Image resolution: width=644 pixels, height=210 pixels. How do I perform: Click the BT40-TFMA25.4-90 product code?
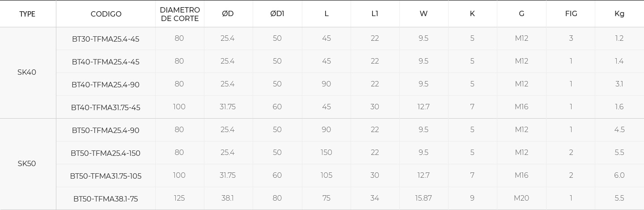pos(106,85)
